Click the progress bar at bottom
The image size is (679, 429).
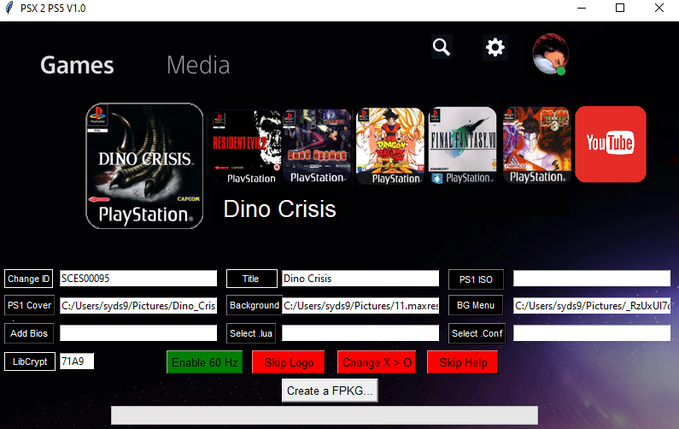[x=324, y=415]
